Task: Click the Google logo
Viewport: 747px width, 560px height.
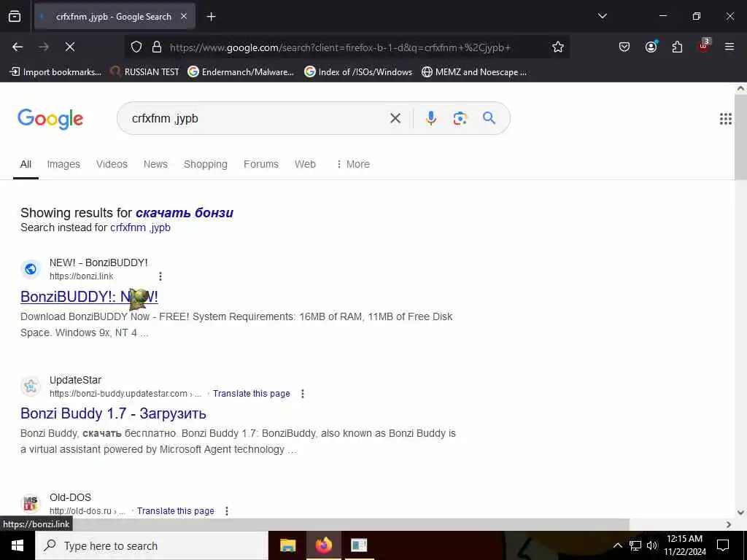Action: point(50,119)
